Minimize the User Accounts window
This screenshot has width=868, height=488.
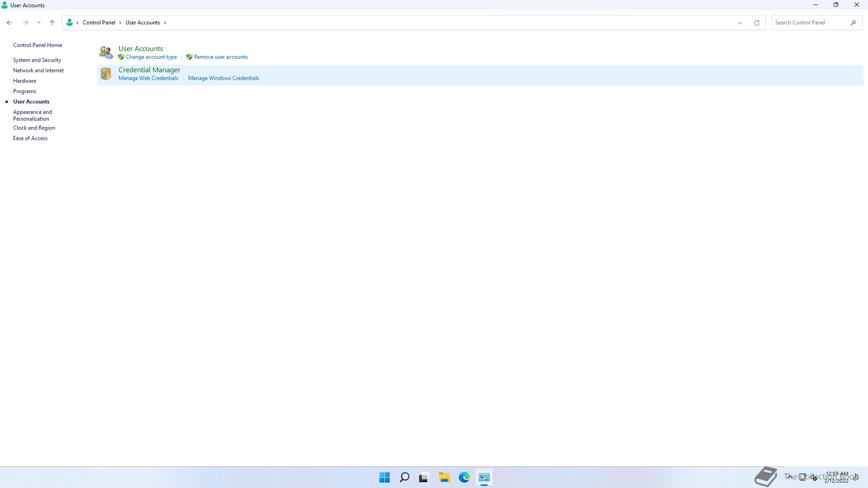[816, 5]
